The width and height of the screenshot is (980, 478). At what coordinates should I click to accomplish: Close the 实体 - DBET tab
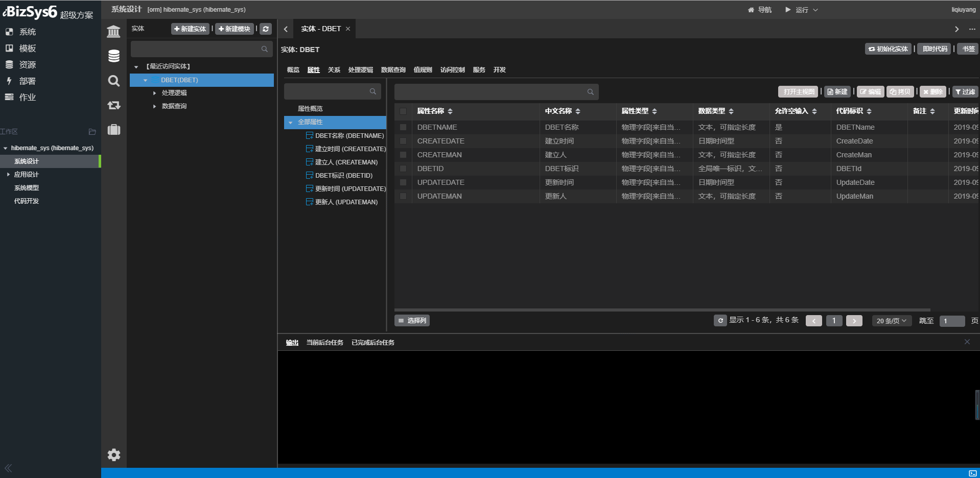point(348,29)
